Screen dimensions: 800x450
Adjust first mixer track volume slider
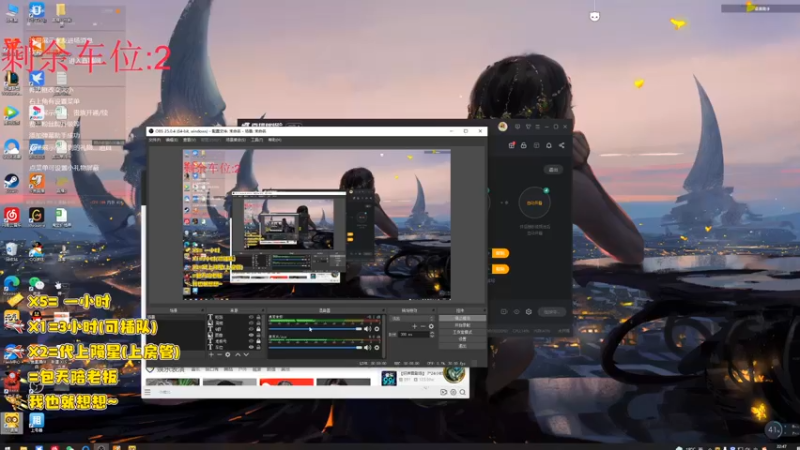(315, 329)
